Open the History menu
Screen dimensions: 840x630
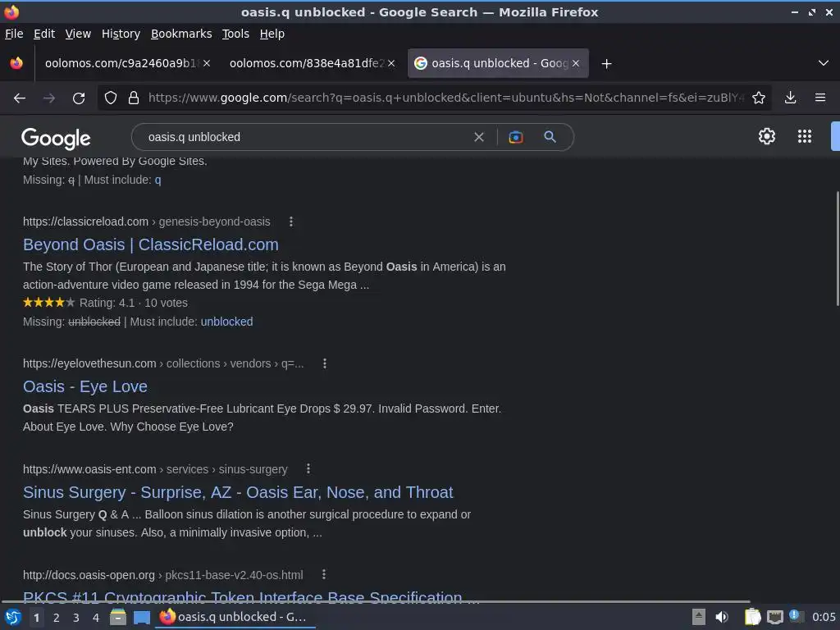121,34
